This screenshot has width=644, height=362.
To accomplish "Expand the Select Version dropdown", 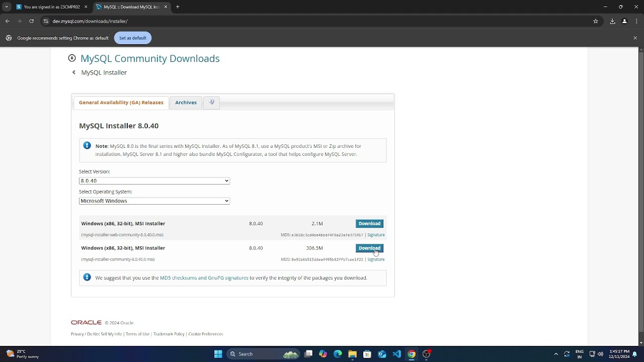I will [154, 180].
